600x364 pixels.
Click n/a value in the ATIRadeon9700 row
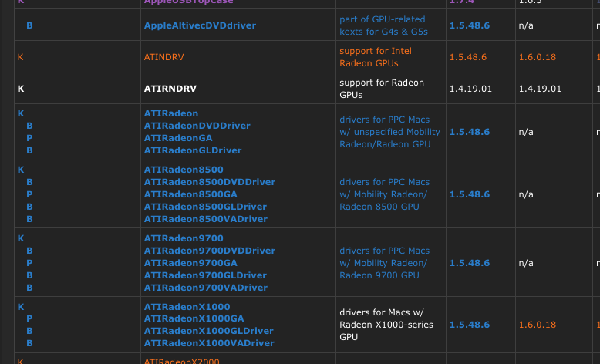point(526,263)
